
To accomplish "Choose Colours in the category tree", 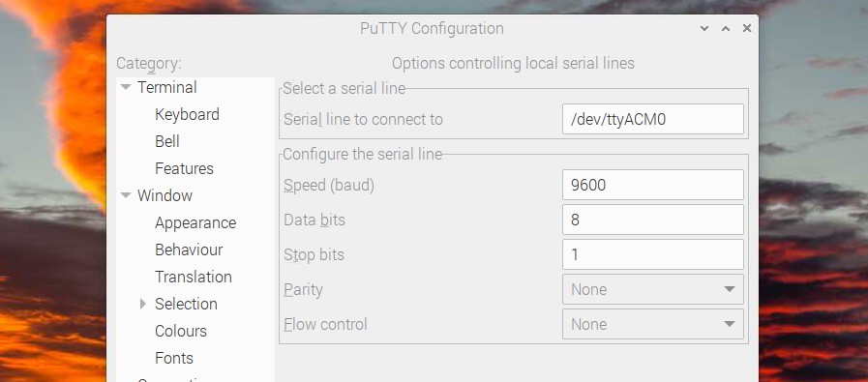I will [x=181, y=332].
